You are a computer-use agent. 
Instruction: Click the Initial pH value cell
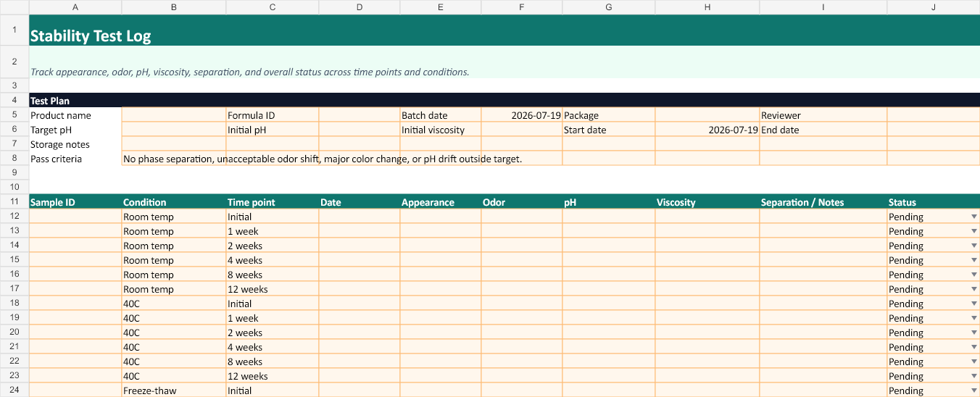(x=360, y=130)
